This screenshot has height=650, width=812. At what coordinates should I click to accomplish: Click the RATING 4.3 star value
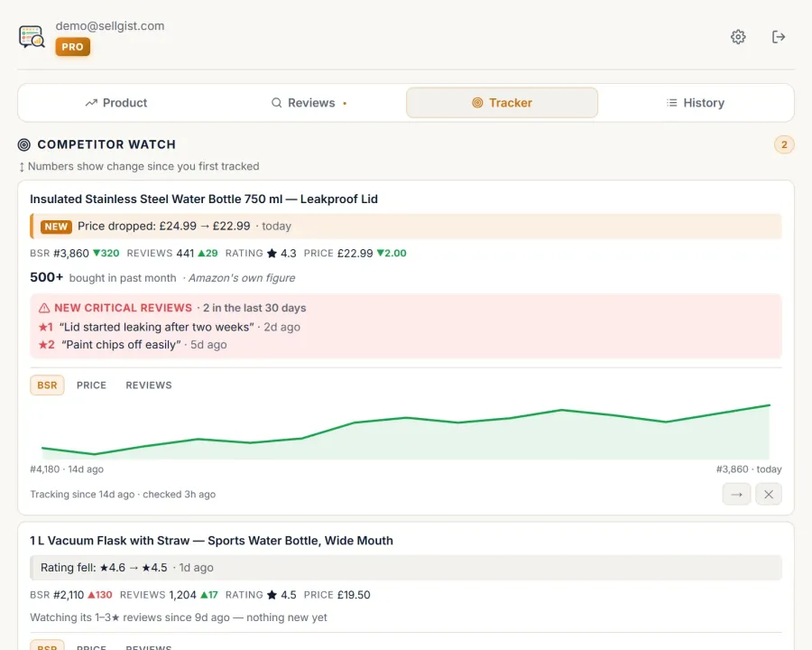tap(281, 254)
